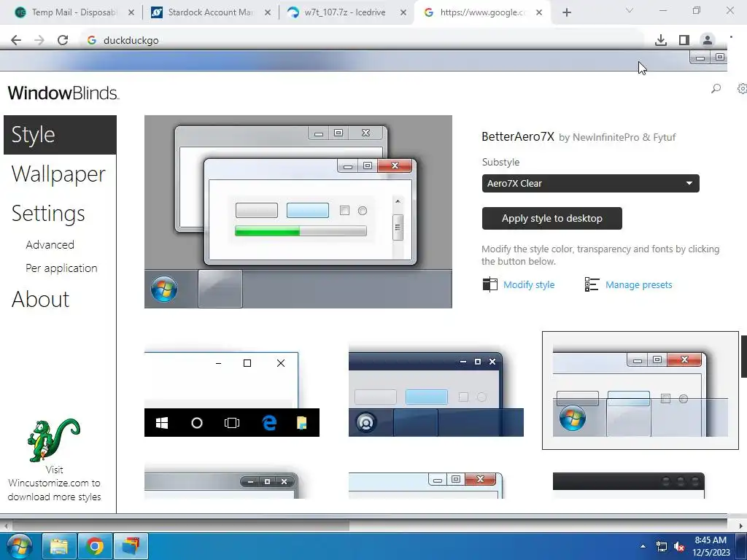Click Apply style to desktop
Screen dimensions: 747x560
(x=551, y=218)
